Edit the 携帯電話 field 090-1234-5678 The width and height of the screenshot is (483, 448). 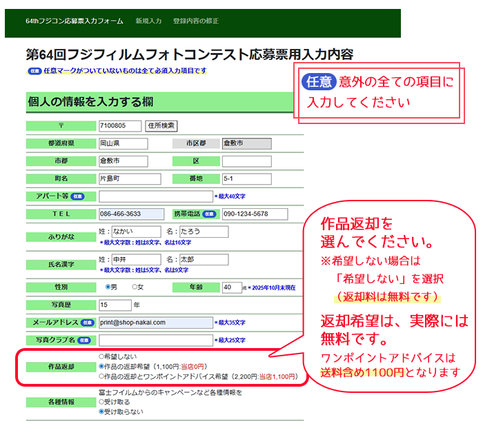tap(255, 214)
